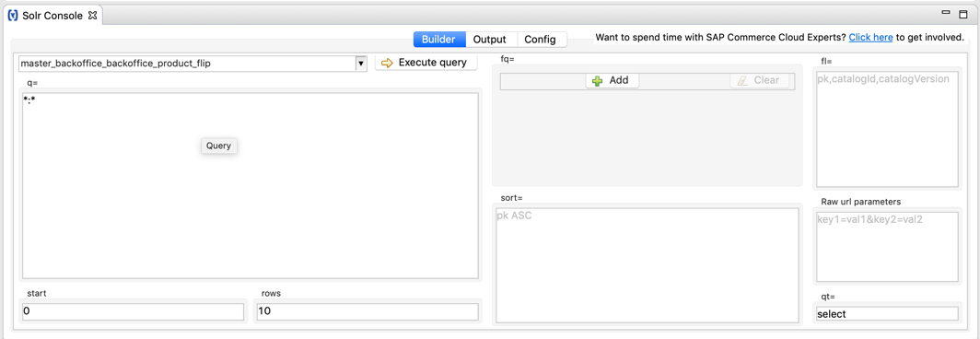Click the 'Raw url parameters' label

860,202
